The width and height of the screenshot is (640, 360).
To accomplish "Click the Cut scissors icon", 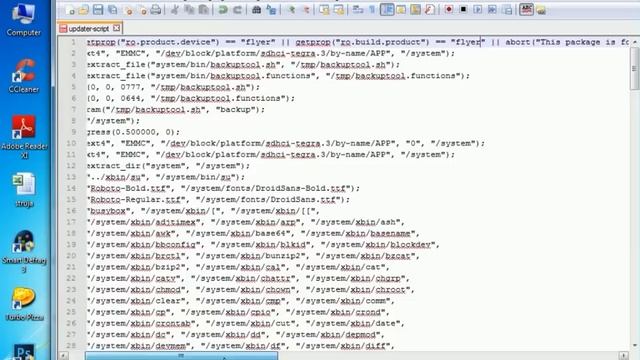I will click(175, 10).
